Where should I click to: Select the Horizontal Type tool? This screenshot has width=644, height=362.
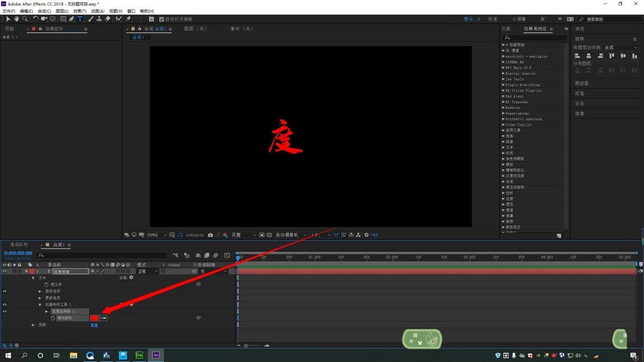pos(80,19)
